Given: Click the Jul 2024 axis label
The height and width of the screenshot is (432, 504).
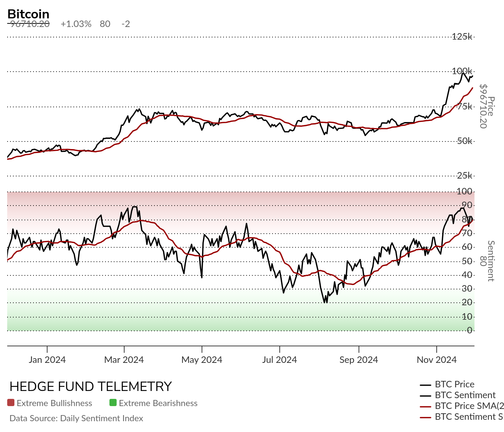Looking at the screenshot, I should pos(280,360).
